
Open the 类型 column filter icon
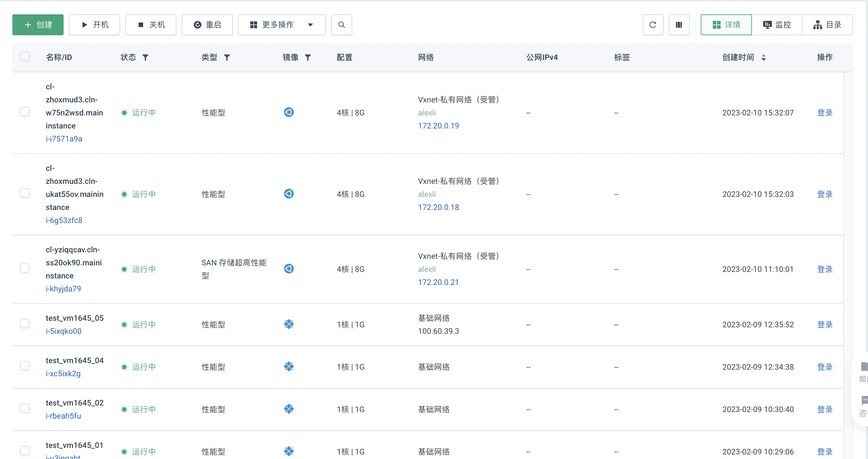pyautogui.click(x=228, y=57)
